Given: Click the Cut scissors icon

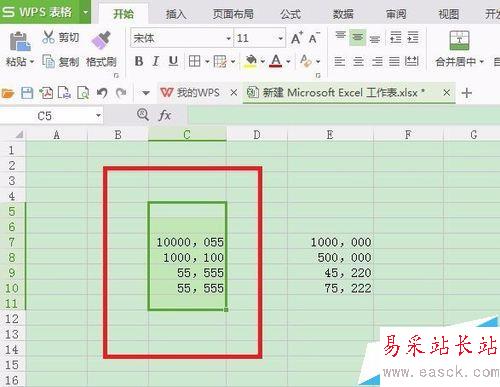Looking at the screenshot, I should pyautogui.click(x=49, y=37).
